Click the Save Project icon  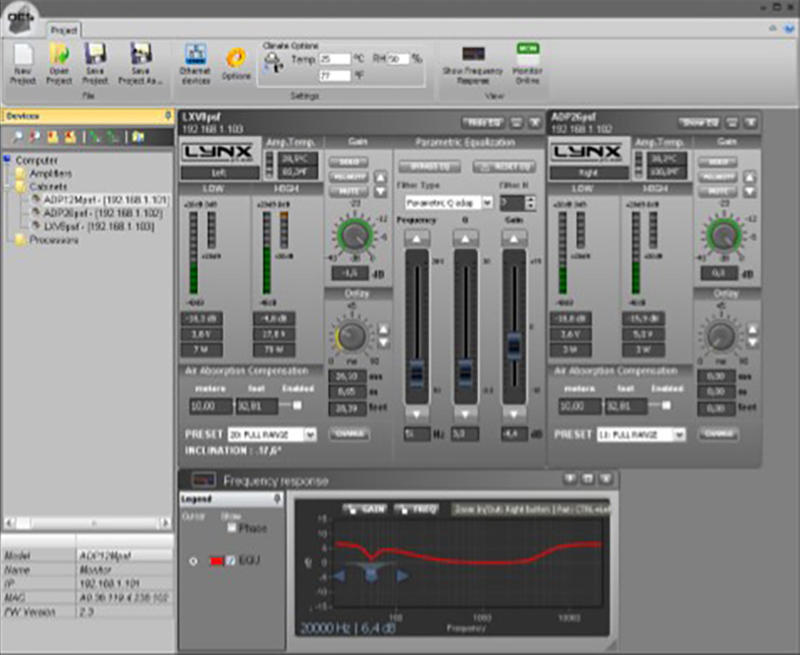(95, 55)
